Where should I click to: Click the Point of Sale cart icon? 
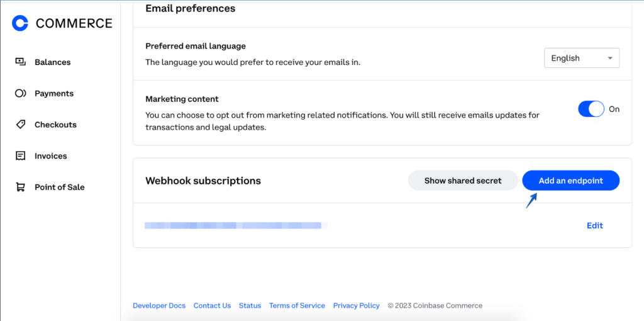click(x=21, y=187)
